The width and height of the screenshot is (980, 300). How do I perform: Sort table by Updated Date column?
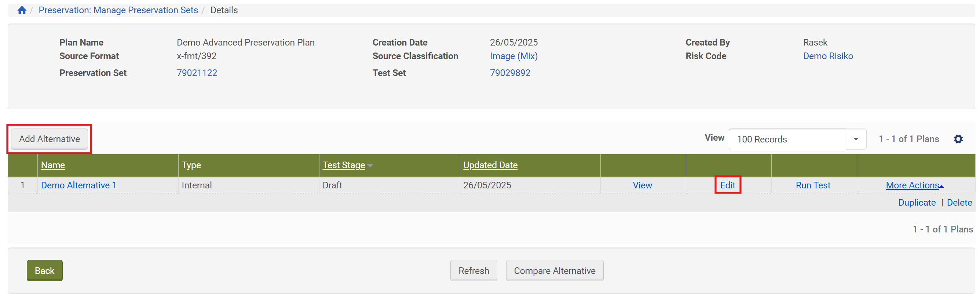(x=490, y=165)
